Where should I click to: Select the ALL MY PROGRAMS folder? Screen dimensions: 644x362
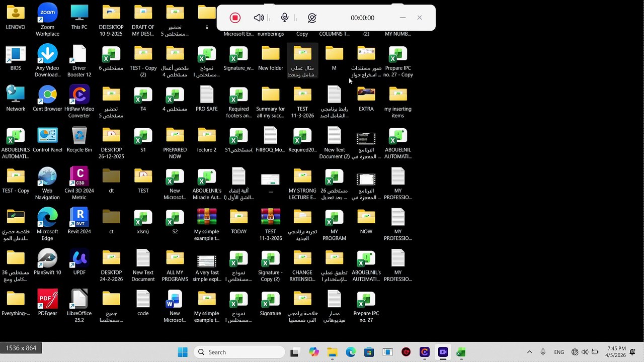tap(175, 265)
